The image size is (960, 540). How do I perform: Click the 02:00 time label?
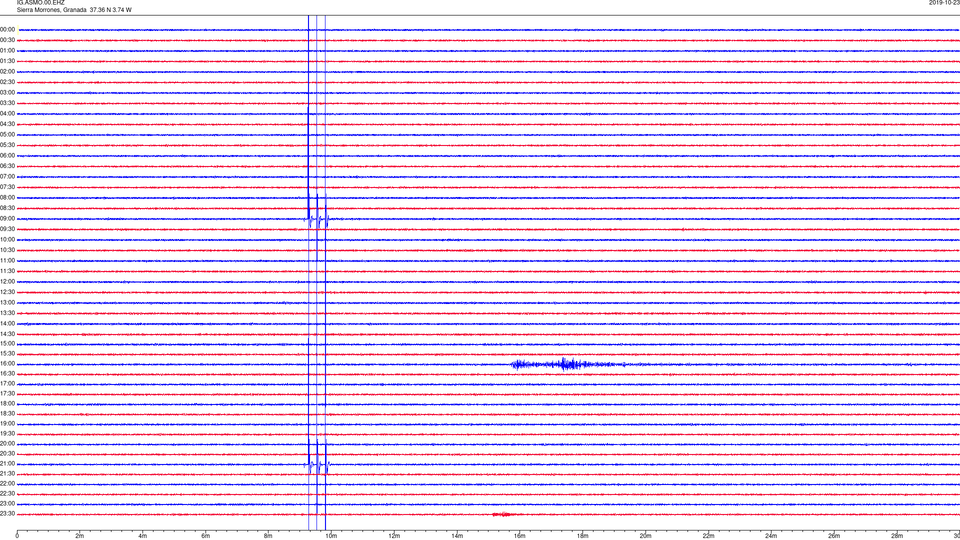coord(7,72)
